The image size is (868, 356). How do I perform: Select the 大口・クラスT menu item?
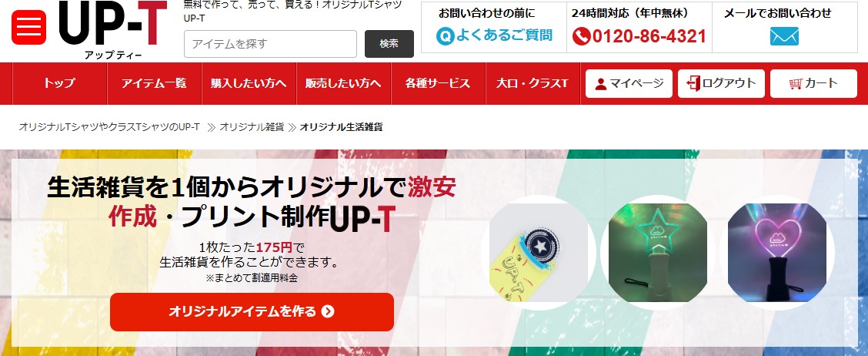coord(532,83)
